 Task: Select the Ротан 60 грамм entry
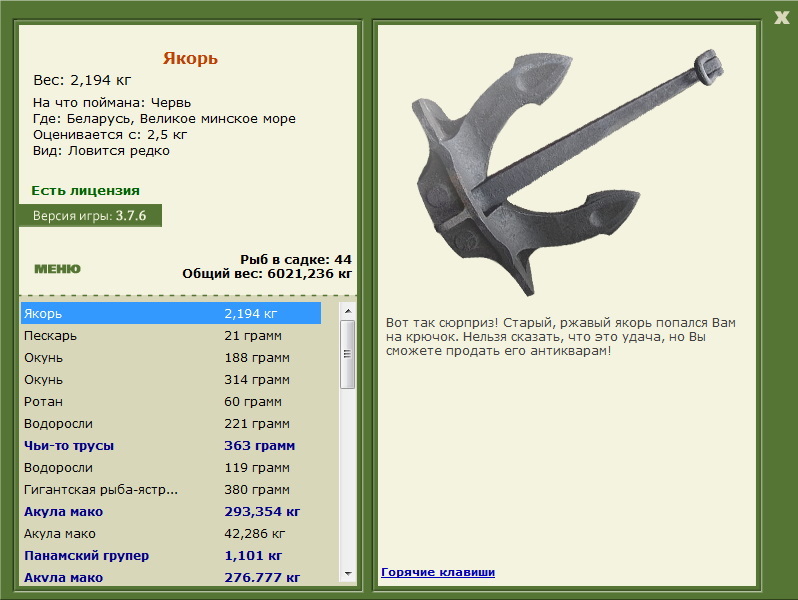point(171,402)
